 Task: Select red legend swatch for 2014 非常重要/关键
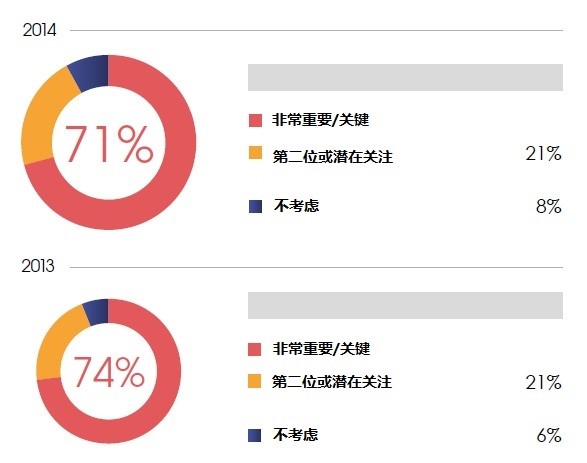tap(255, 121)
